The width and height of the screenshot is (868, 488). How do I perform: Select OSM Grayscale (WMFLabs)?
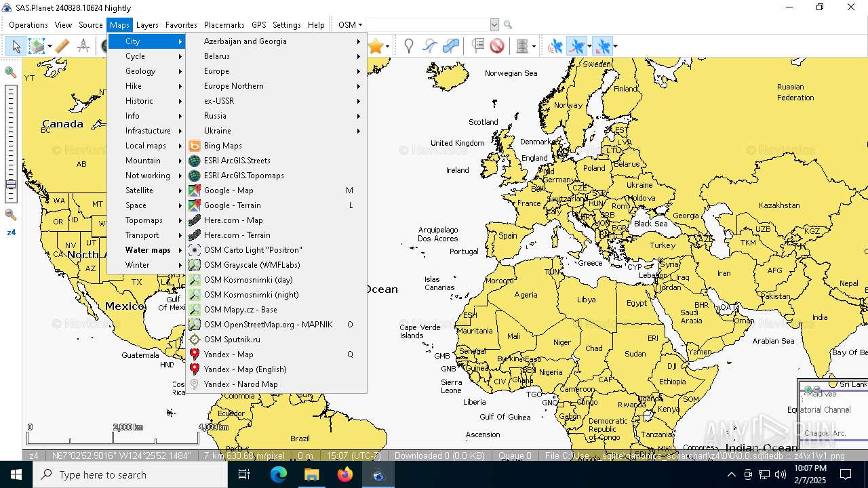[x=276, y=265]
